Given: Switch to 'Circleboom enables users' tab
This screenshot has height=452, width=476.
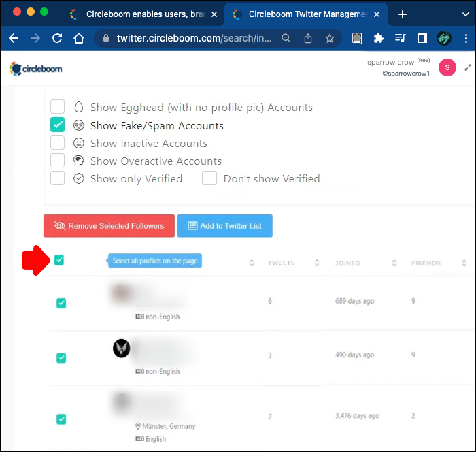Looking at the screenshot, I should tap(145, 14).
